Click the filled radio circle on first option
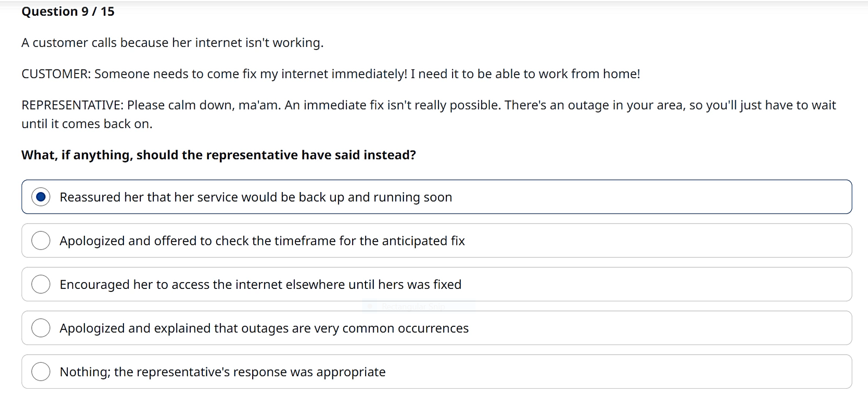The height and width of the screenshot is (407, 868). (41, 197)
